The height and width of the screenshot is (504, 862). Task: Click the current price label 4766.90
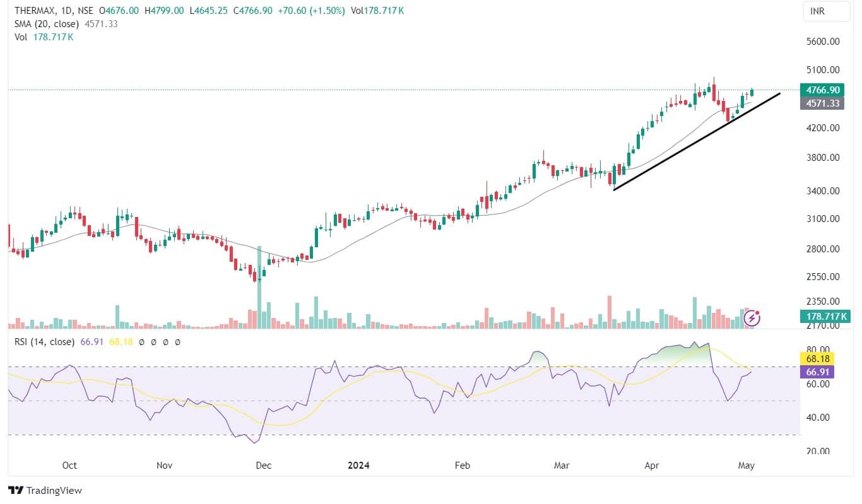coord(824,90)
